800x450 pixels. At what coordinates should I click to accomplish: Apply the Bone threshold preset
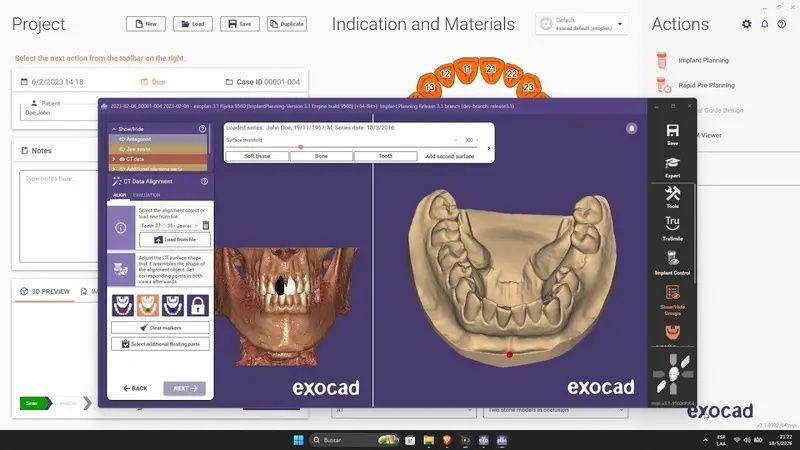[321, 156]
